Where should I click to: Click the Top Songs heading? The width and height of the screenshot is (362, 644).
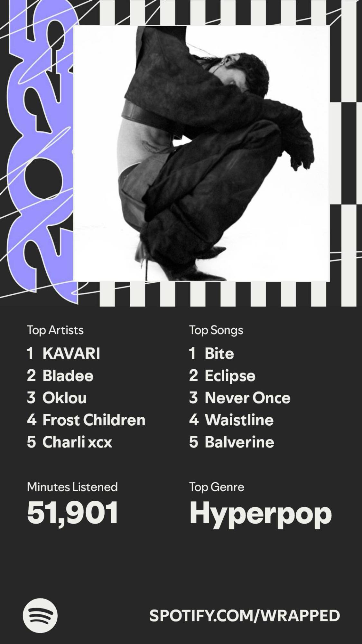click(216, 330)
